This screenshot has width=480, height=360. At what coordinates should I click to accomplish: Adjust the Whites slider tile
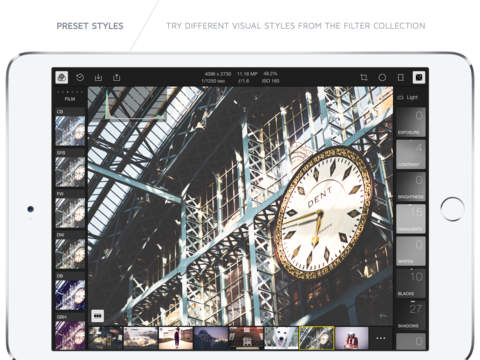tap(411, 251)
